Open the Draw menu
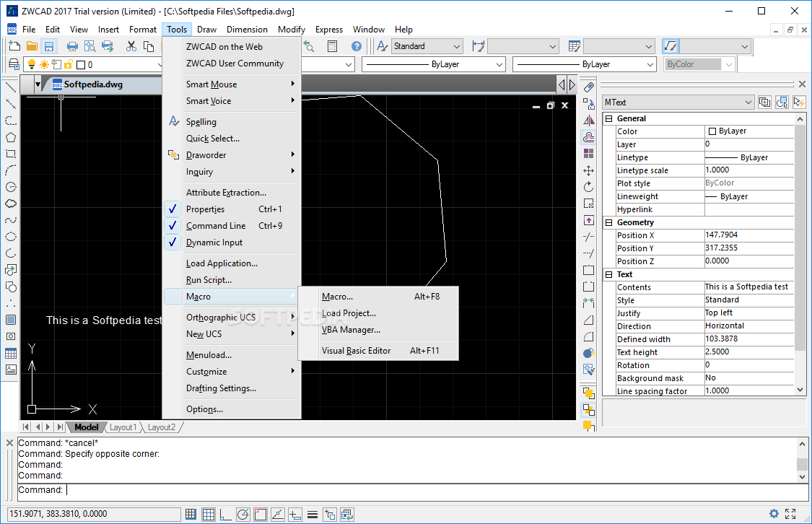Screen dimensions: 812x524 (x=206, y=30)
